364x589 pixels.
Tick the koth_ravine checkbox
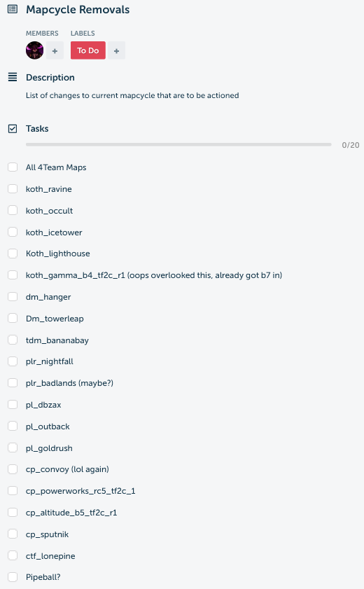pos(13,188)
